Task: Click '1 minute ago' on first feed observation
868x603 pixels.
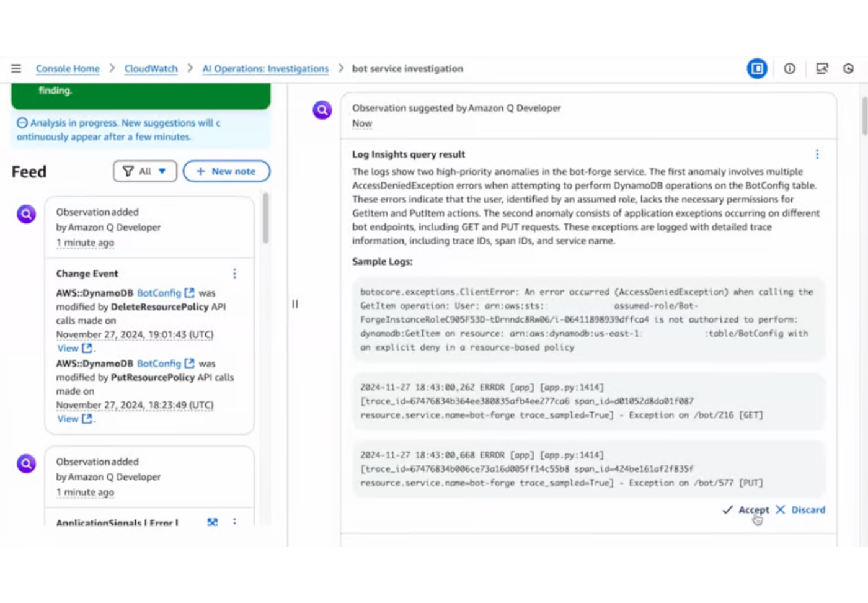Action: (86, 243)
